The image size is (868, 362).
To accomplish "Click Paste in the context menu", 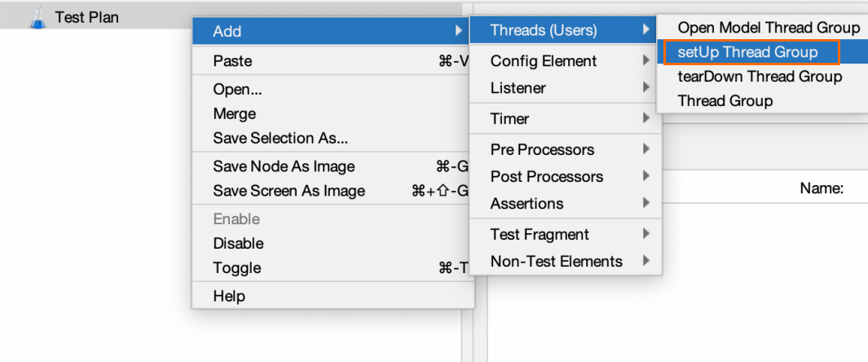I will click(232, 61).
